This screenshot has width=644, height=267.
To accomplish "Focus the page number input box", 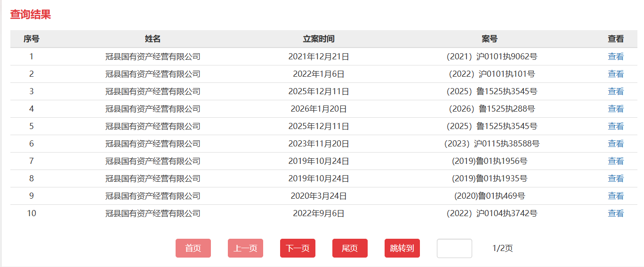I will [454, 248].
